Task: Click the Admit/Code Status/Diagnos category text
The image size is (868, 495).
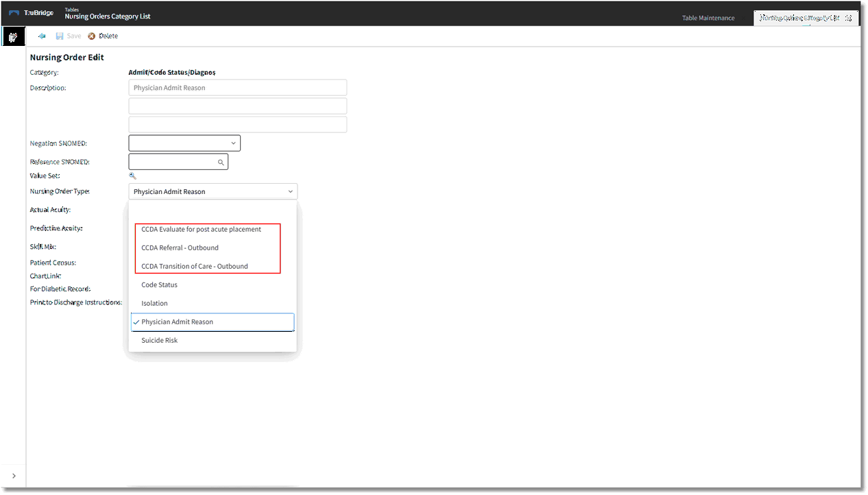Action: [172, 72]
